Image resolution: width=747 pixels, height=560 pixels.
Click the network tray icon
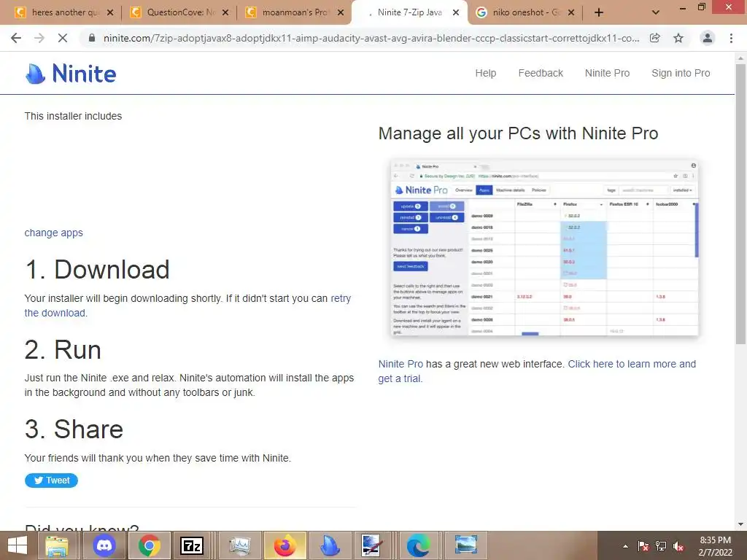pyautogui.click(x=661, y=546)
